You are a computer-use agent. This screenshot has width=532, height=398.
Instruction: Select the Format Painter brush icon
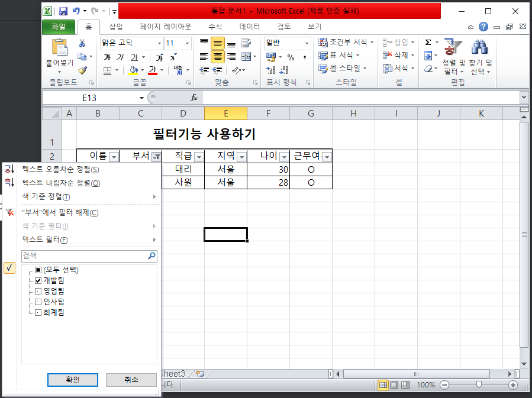[82, 70]
